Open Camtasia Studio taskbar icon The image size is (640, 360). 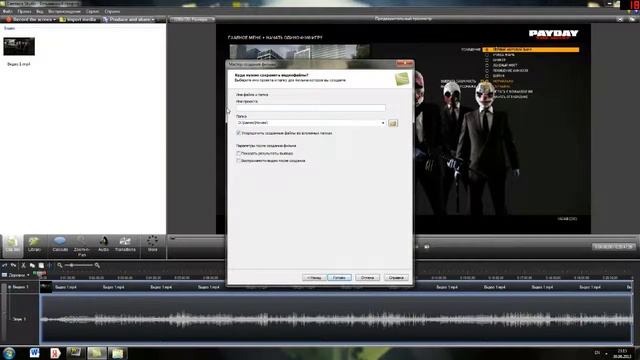point(97,353)
